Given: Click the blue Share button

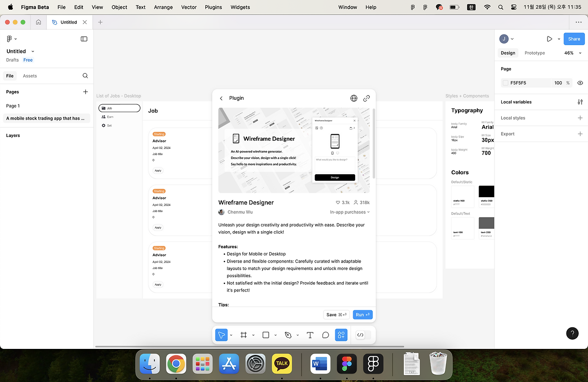Looking at the screenshot, I should 574,39.
